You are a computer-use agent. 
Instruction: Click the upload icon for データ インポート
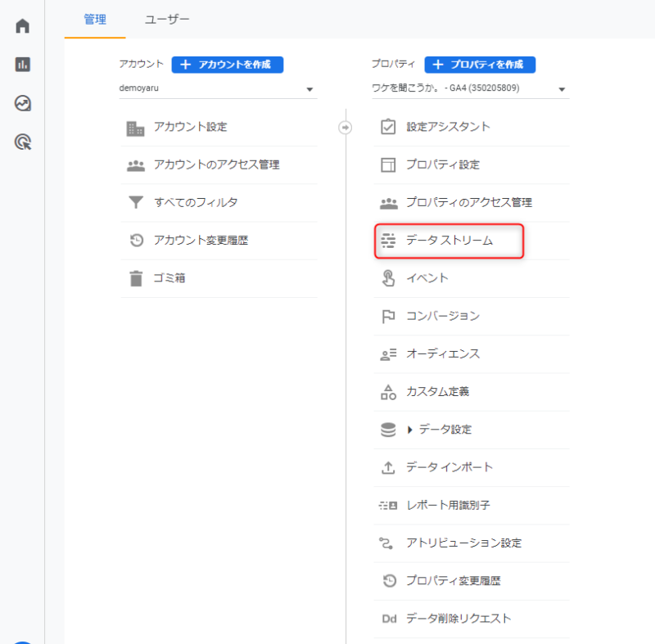coord(388,467)
